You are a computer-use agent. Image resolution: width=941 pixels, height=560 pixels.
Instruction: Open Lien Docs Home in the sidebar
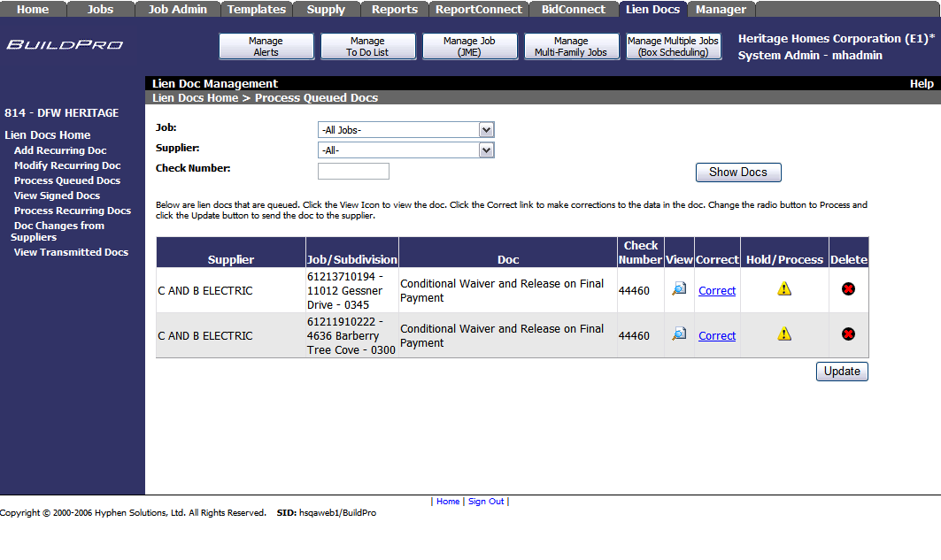coord(48,134)
